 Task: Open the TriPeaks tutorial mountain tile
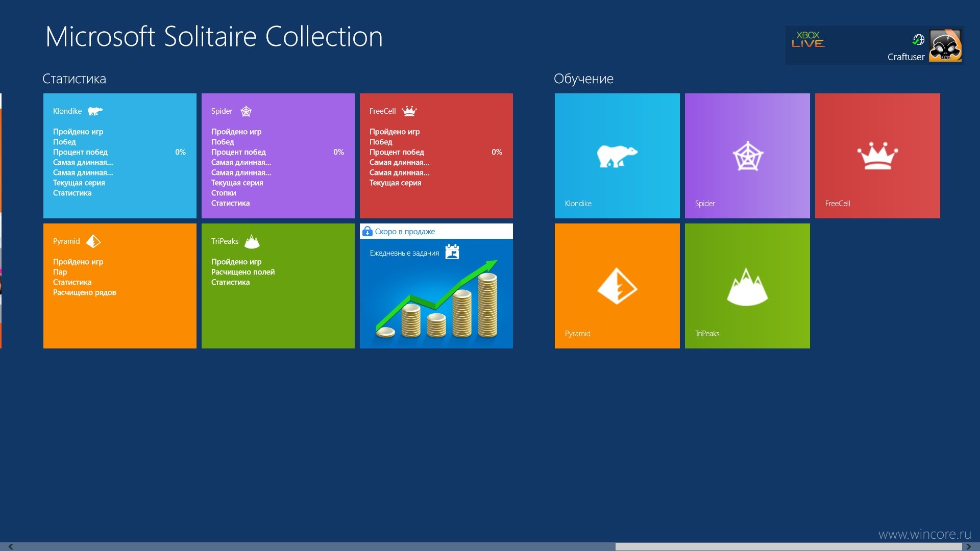[747, 286]
